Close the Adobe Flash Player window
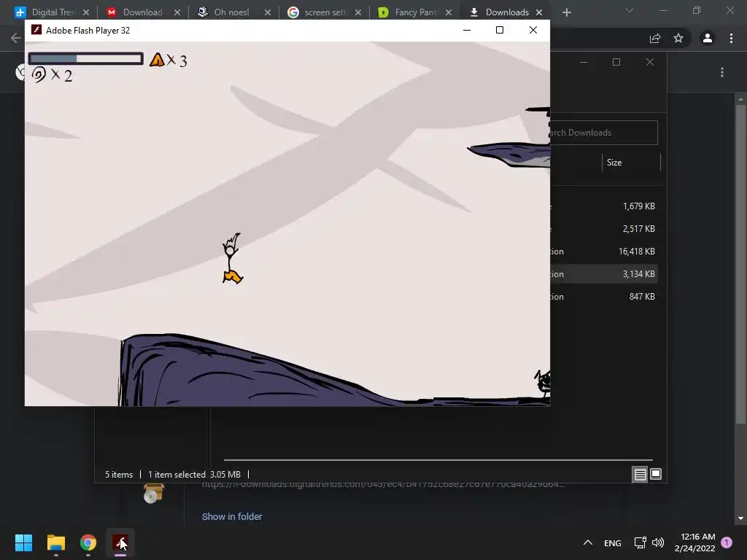The width and height of the screenshot is (747, 560). [x=533, y=30]
